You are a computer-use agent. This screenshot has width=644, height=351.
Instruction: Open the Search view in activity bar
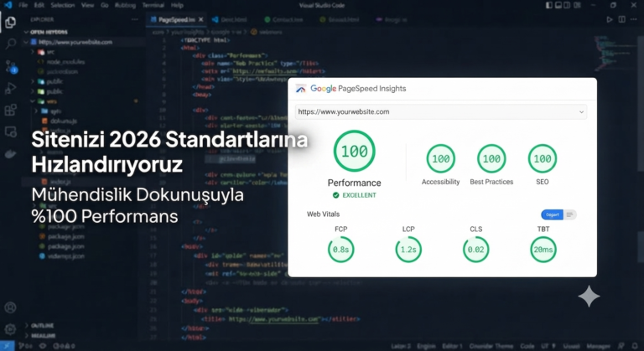point(10,44)
